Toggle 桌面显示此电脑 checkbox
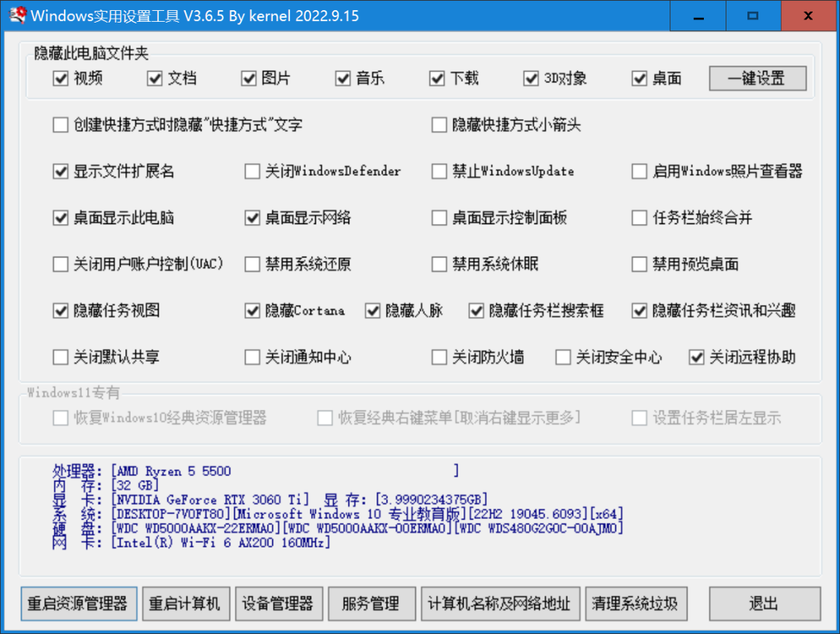840x634 pixels. tap(61, 218)
